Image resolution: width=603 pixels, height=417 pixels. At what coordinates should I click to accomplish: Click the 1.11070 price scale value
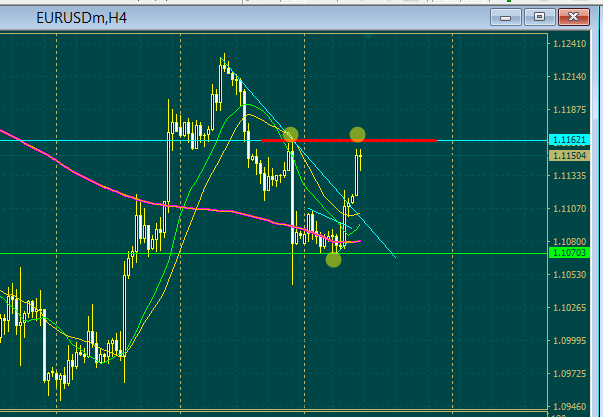[x=570, y=209]
